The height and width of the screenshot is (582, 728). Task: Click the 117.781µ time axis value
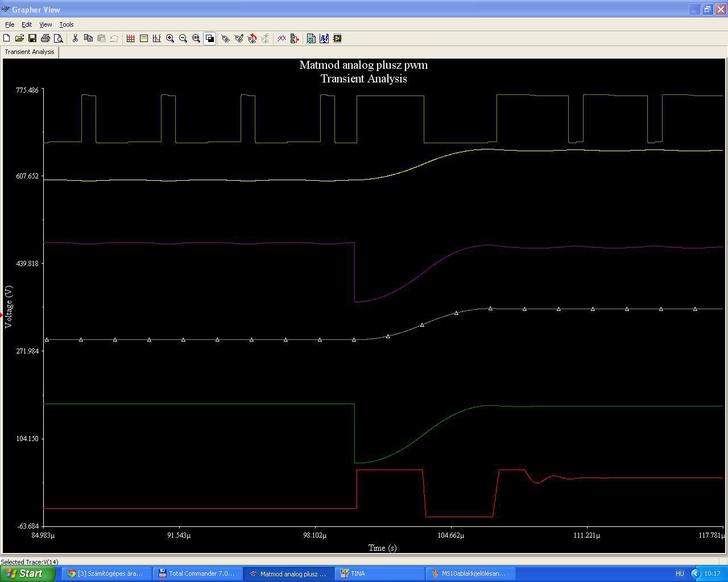(712, 535)
